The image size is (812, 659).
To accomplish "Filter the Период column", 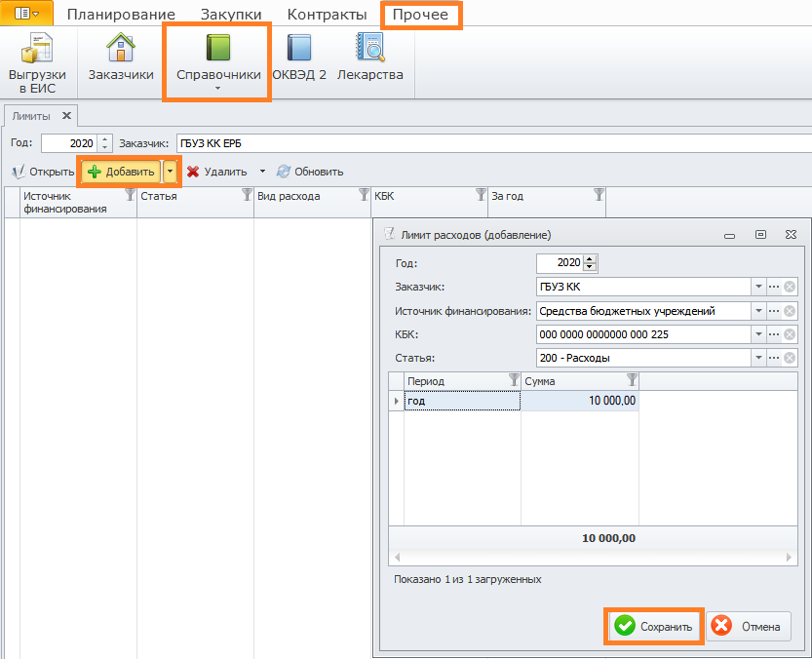I will [514, 380].
